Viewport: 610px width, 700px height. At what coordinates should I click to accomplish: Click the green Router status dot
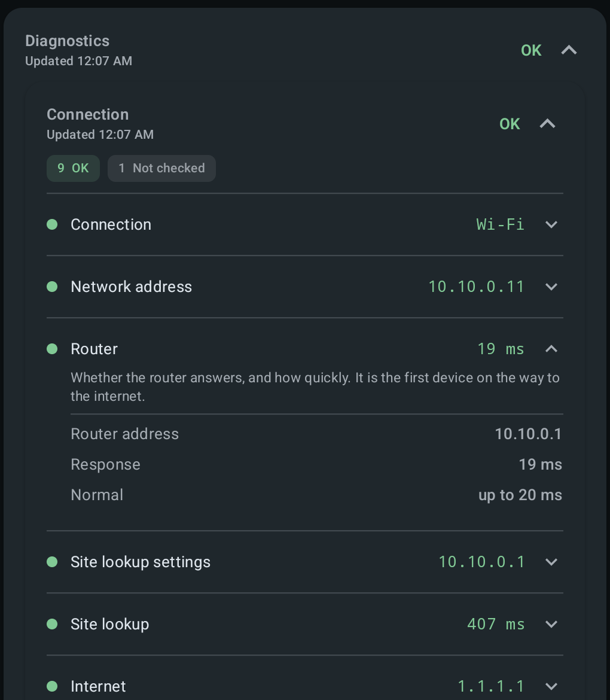52,349
